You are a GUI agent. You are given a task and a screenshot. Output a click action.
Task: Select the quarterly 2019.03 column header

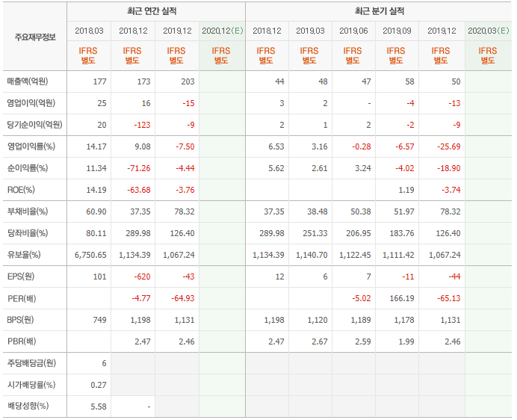(x=310, y=31)
